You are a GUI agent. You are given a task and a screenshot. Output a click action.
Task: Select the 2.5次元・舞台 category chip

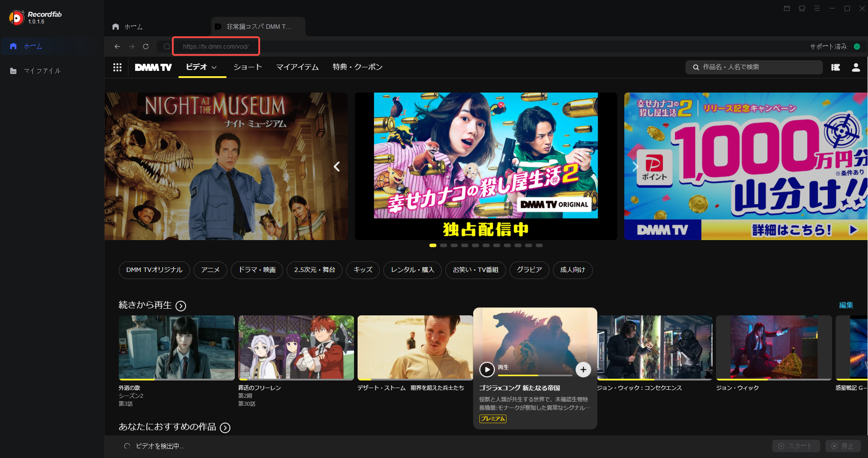[315, 270]
